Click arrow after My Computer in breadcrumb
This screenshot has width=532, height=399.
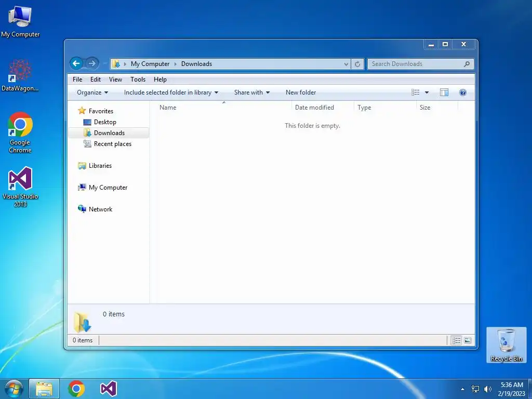pyautogui.click(x=176, y=64)
